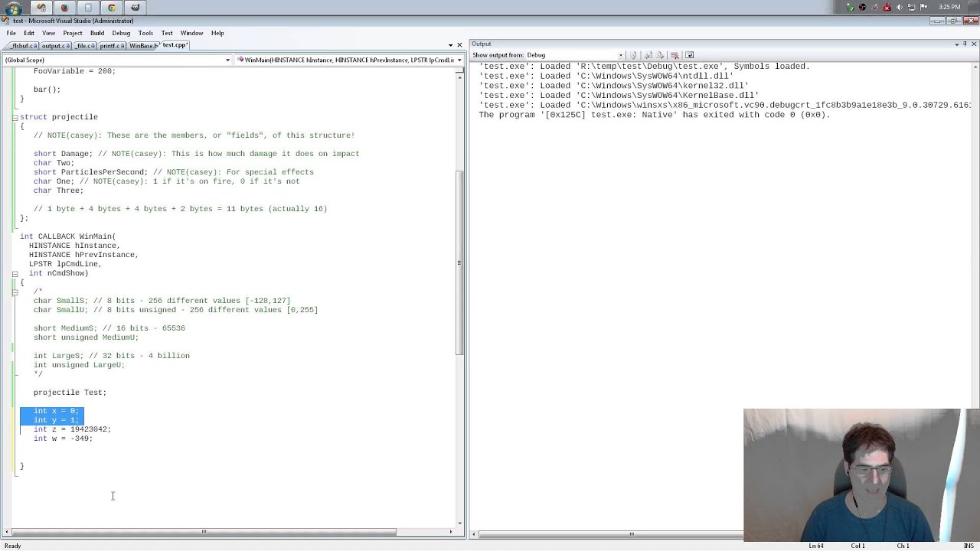Image resolution: width=980 pixels, height=551 pixels.
Task: Close the test.cpp document
Action: tap(459, 45)
